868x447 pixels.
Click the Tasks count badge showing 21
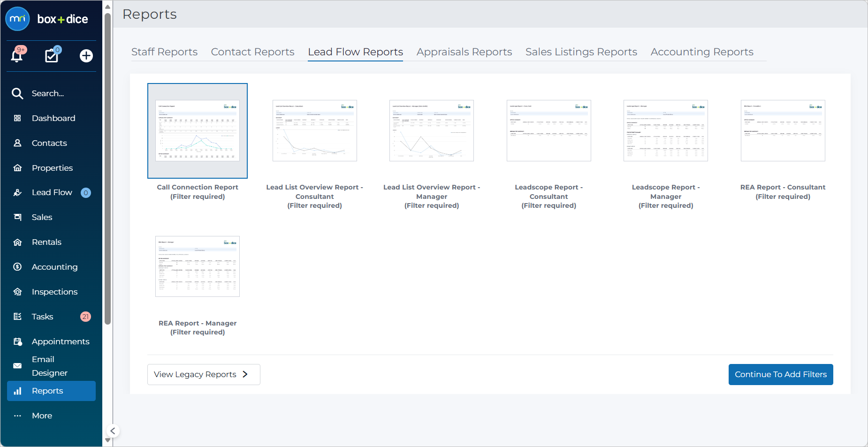pos(85,317)
